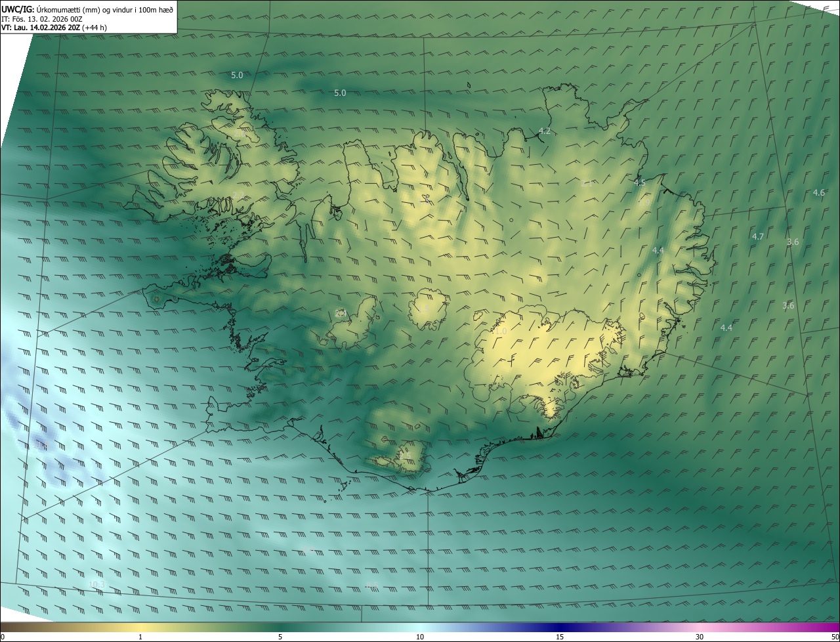Click the "15" tick label on the color scale
The image size is (840, 642).
pos(560,637)
